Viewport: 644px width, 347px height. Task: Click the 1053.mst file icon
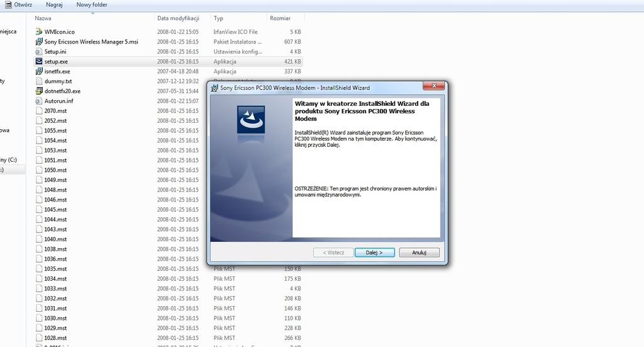[38, 150]
